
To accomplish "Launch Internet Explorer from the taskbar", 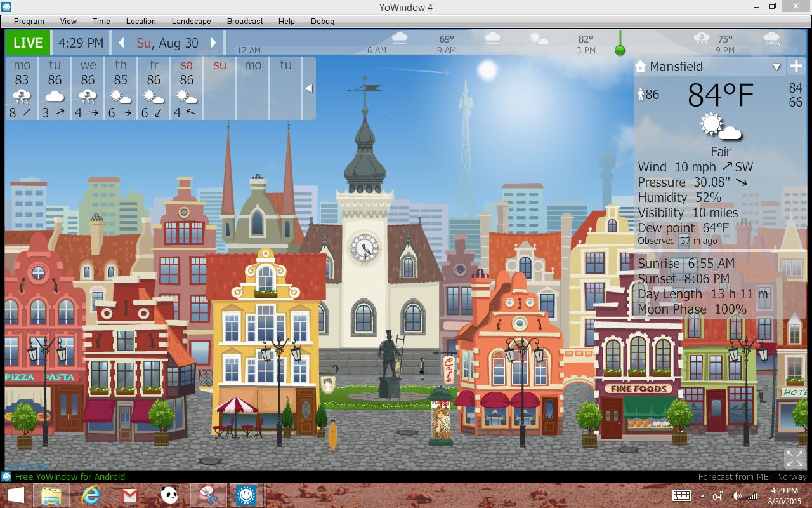I will [x=91, y=495].
